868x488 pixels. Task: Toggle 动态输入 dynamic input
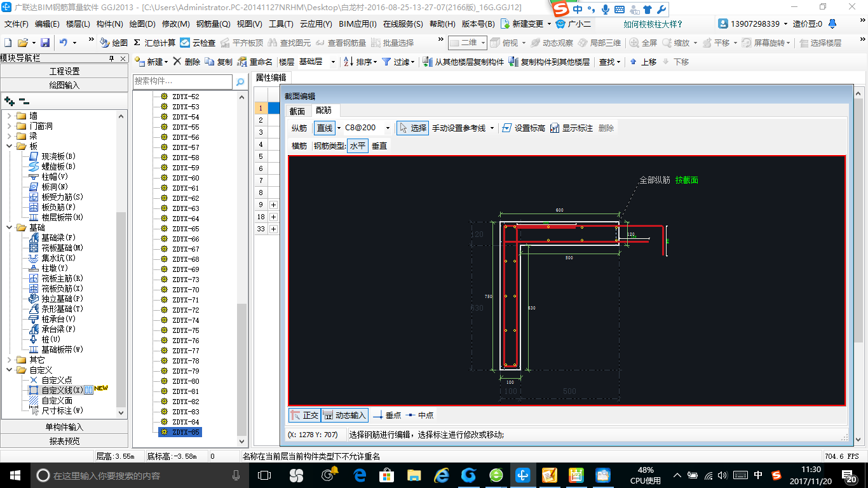pos(345,415)
